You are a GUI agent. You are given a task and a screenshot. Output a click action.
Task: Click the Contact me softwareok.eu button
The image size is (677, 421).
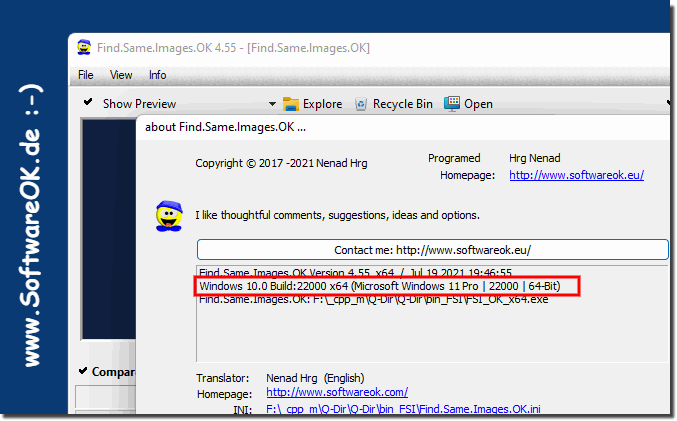coord(432,250)
